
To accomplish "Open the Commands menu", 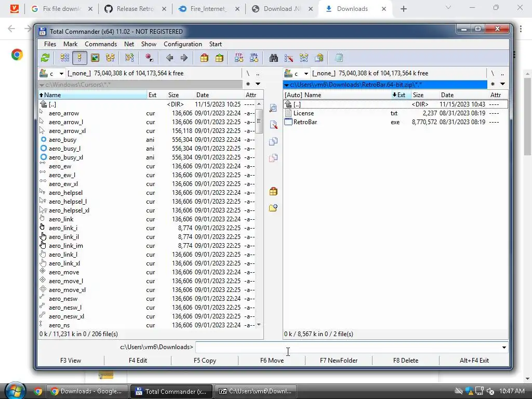I will pyautogui.click(x=101, y=44).
